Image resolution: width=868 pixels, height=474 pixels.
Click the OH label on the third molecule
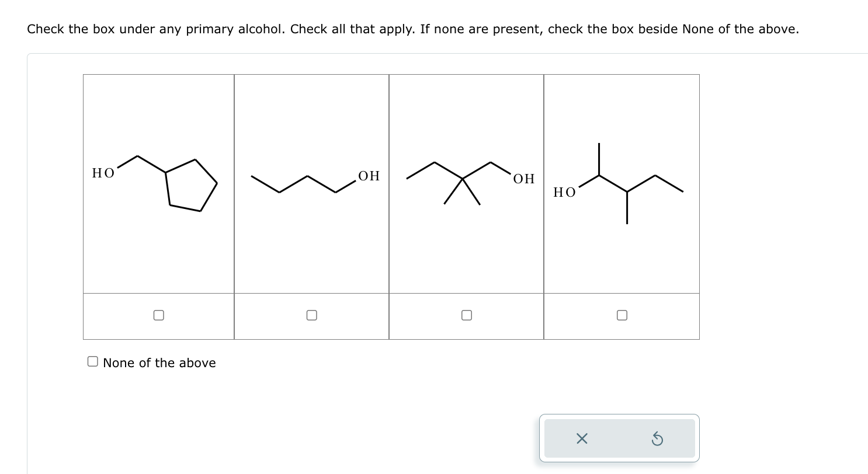pyautogui.click(x=524, y=179)
